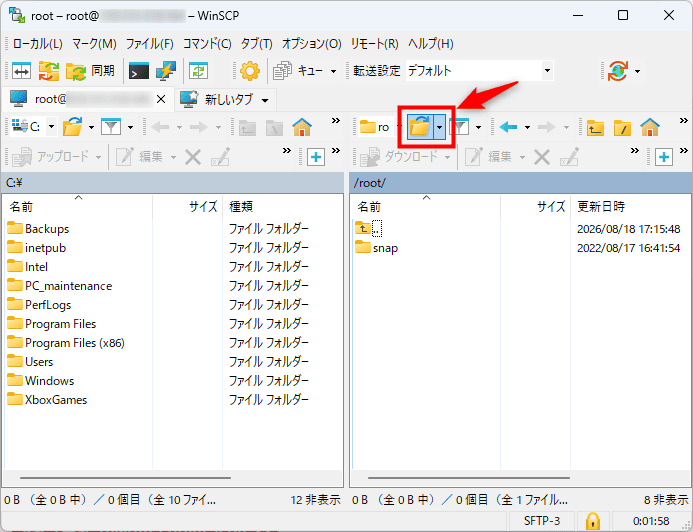Select the parent directory '..' entry

369,229
